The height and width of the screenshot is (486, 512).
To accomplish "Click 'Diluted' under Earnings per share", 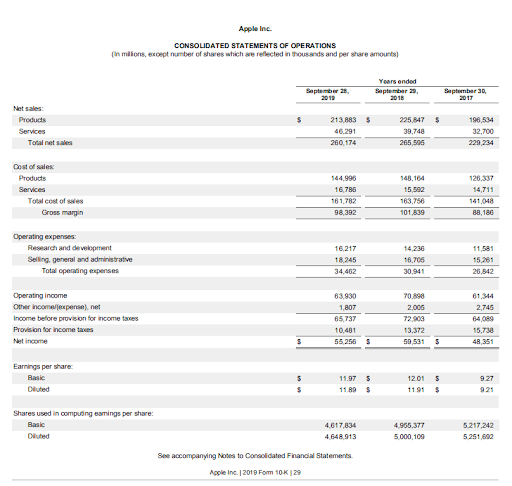I will coord(39,389).
